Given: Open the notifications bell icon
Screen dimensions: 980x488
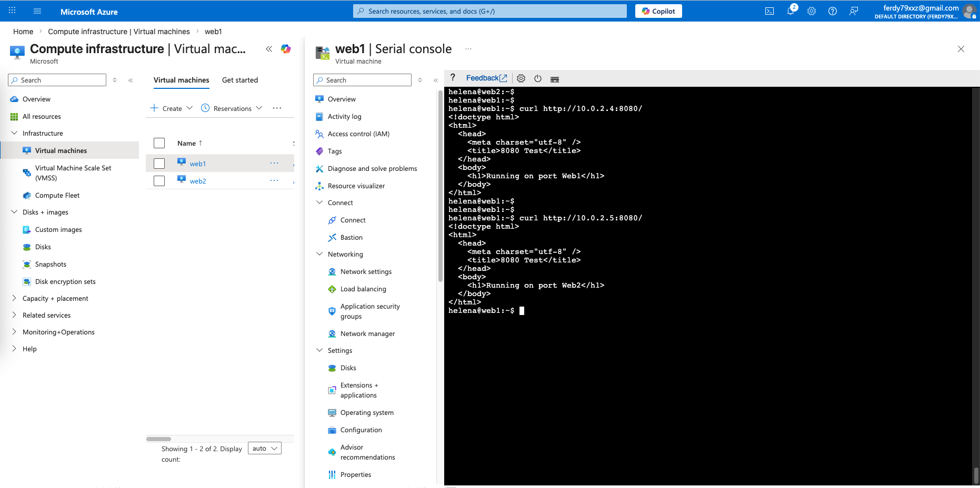Looking at the screenshot, I should tap(791, 11).
